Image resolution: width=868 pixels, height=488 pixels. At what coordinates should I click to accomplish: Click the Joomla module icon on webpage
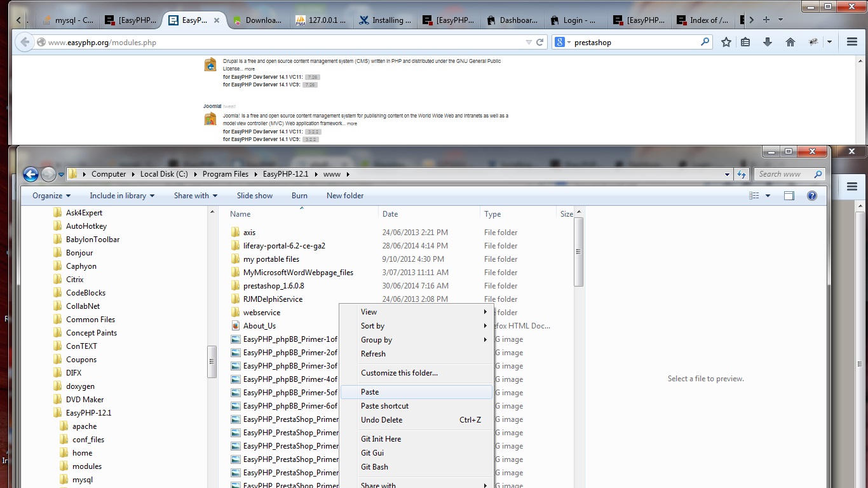[x=210, y=119]
